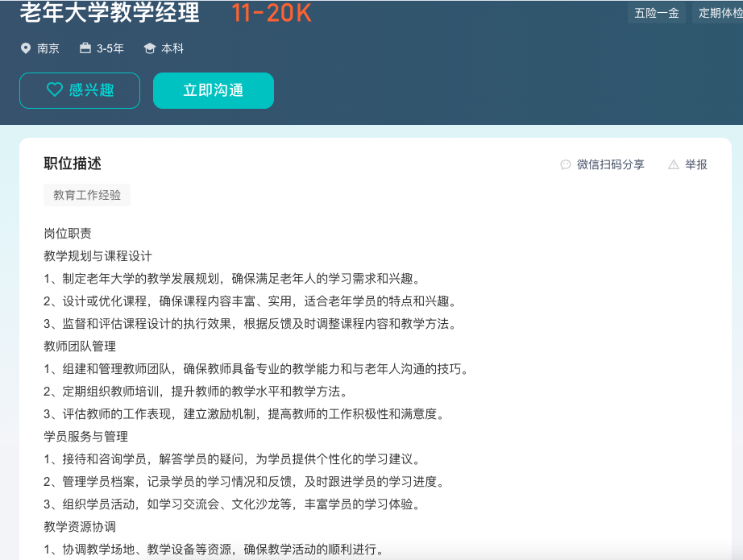Click the 教师团队管理 subsection heading
Screen dimensions: 743x560
pos(80,346)
